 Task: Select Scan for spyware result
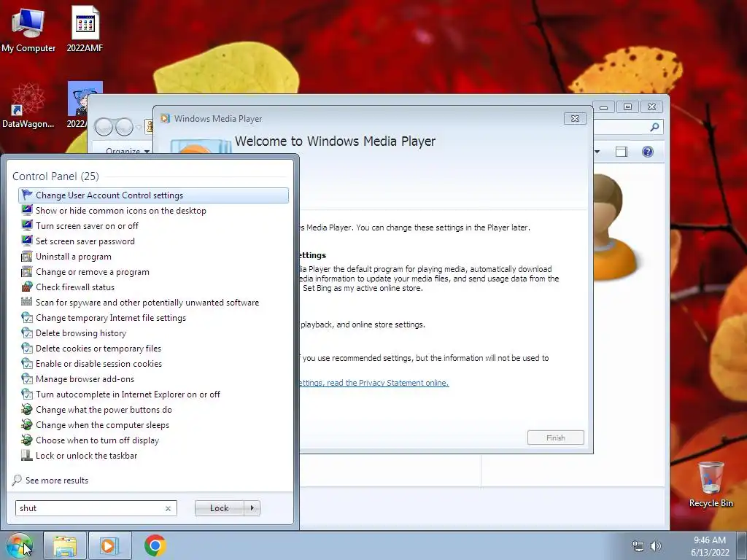[153, 303]
